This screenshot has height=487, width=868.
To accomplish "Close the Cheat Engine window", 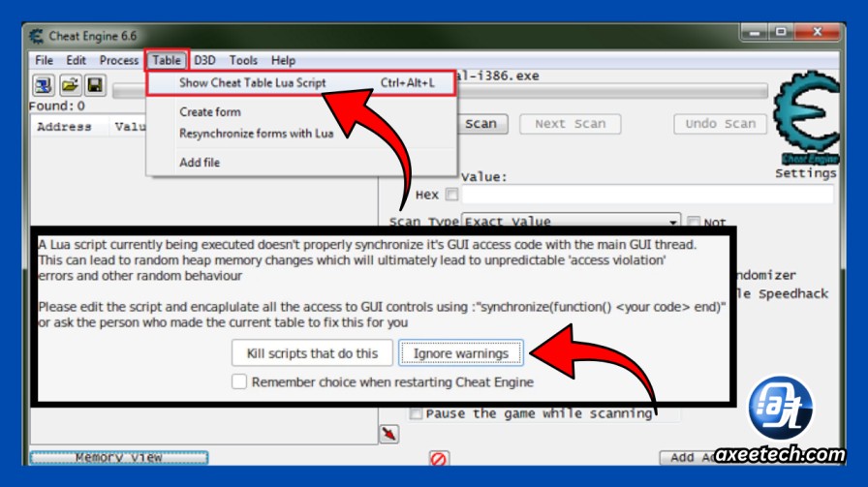I will pyautogui.click(x=817, y=33).
